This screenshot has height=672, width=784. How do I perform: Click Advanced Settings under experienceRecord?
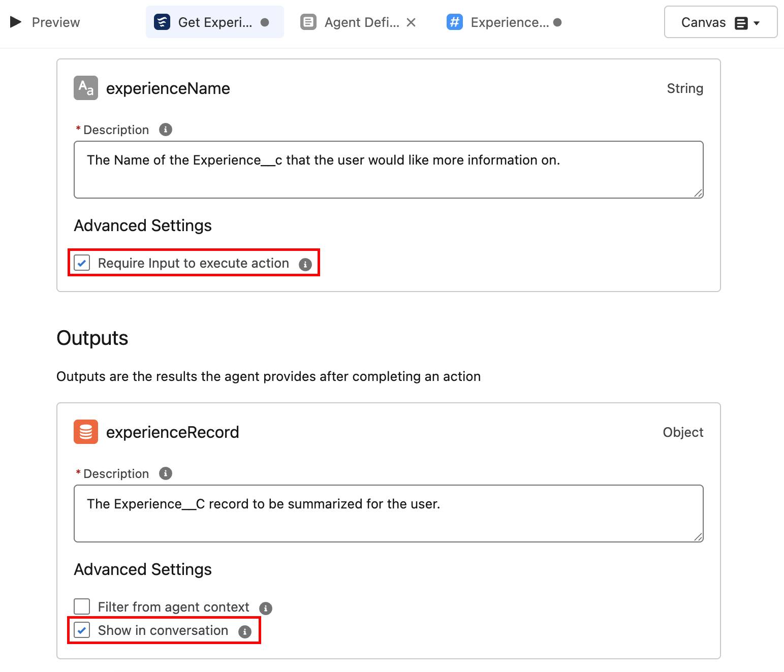143,569
